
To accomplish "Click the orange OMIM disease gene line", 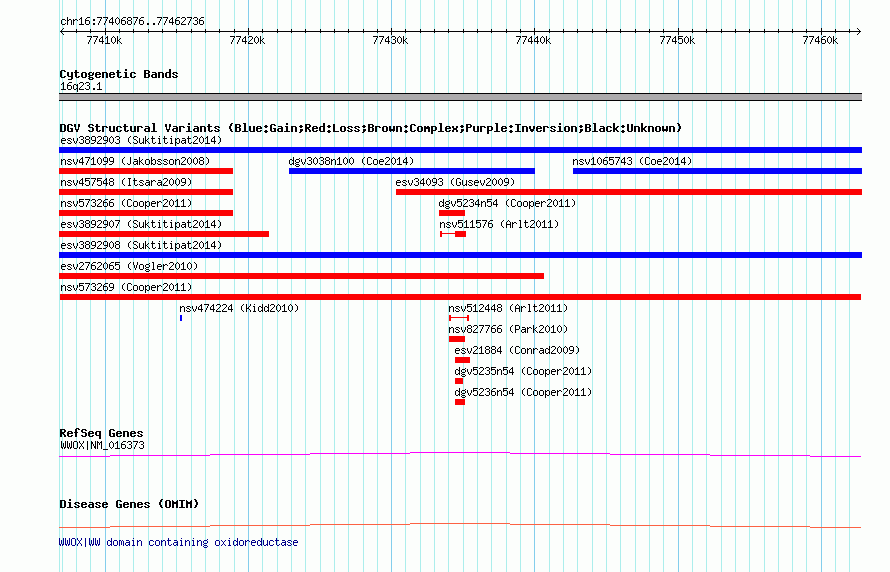I will (x=460, y=525).
